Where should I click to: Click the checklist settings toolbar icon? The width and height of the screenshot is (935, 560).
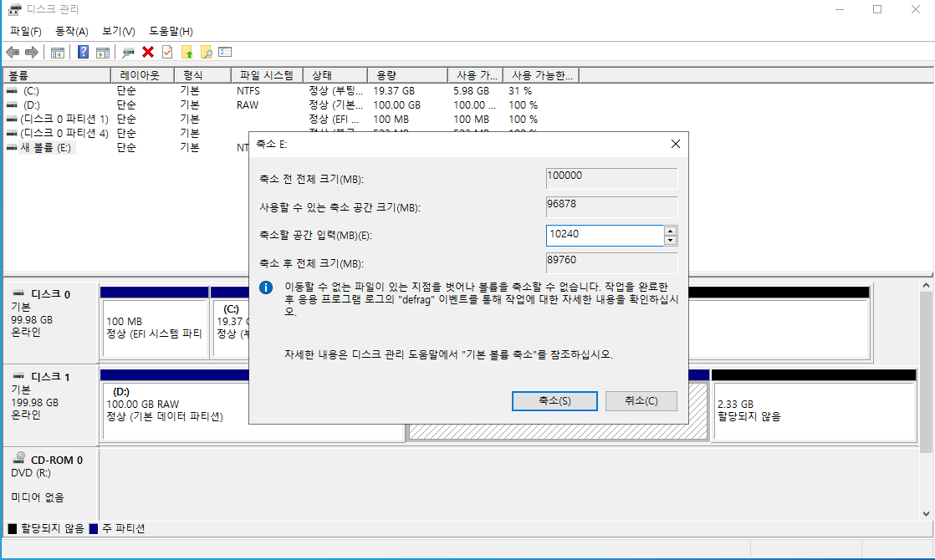coord(225,53)
